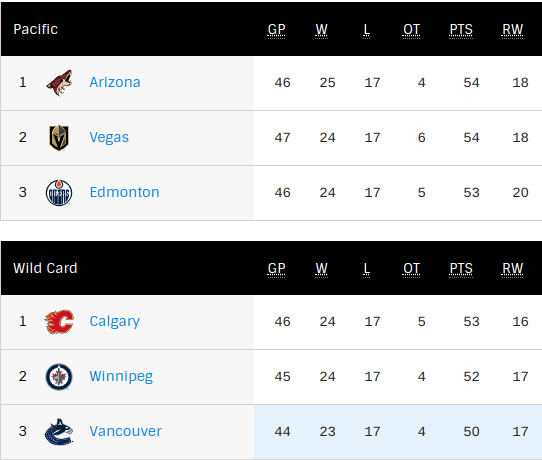
Task: Open the Winnipeg team link
Action: (121, 376)
